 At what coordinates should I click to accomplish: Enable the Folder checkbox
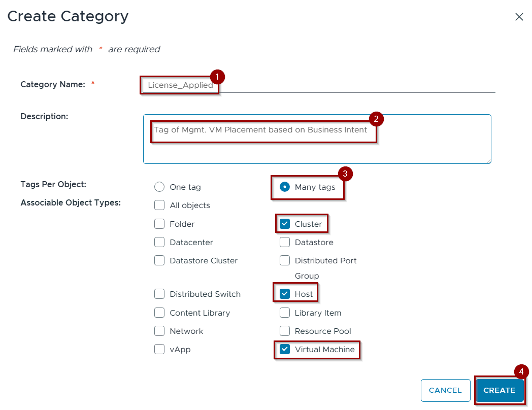coord(159,224)
